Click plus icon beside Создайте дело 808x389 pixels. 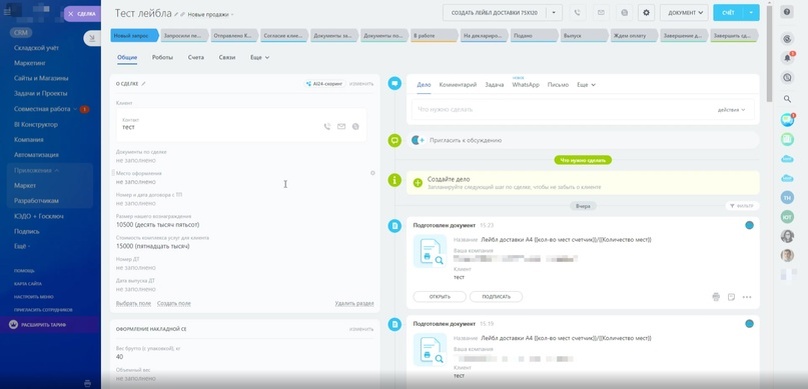tap(418, 182)
